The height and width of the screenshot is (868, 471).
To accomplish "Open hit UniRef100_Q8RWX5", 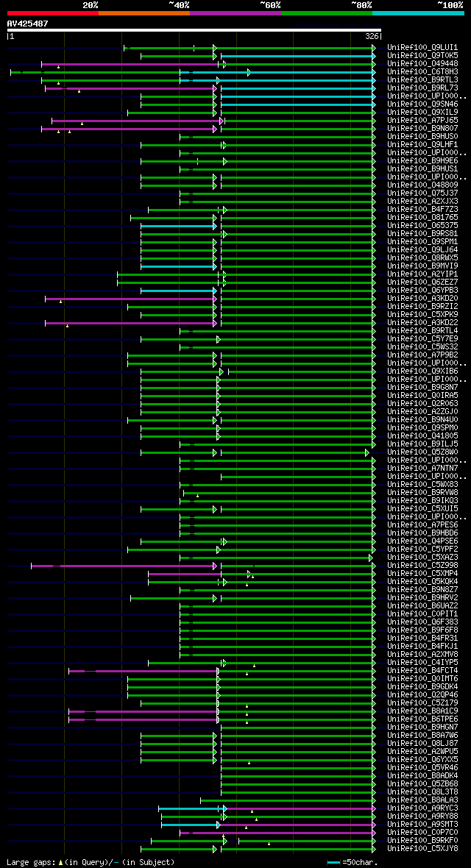I will (x=422, y=258).
